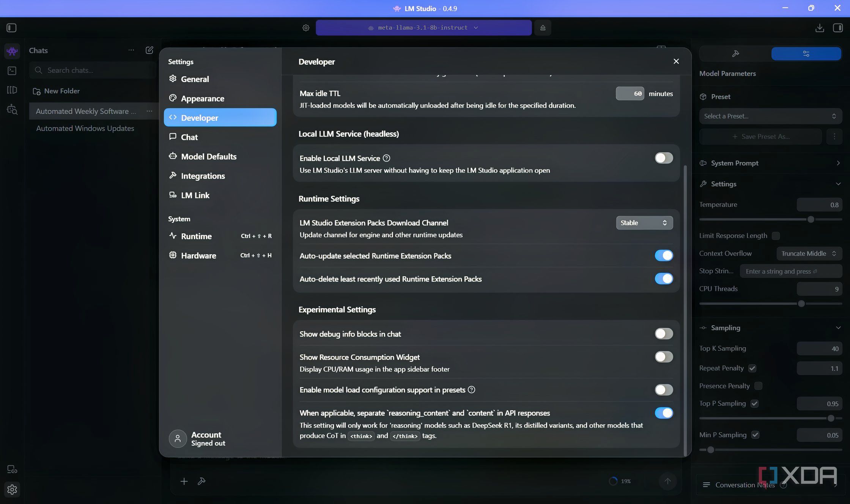This screenshot has width=850, height=504.
Task: Toggle the left sidebar panel icon
Action: click(11, 28)
